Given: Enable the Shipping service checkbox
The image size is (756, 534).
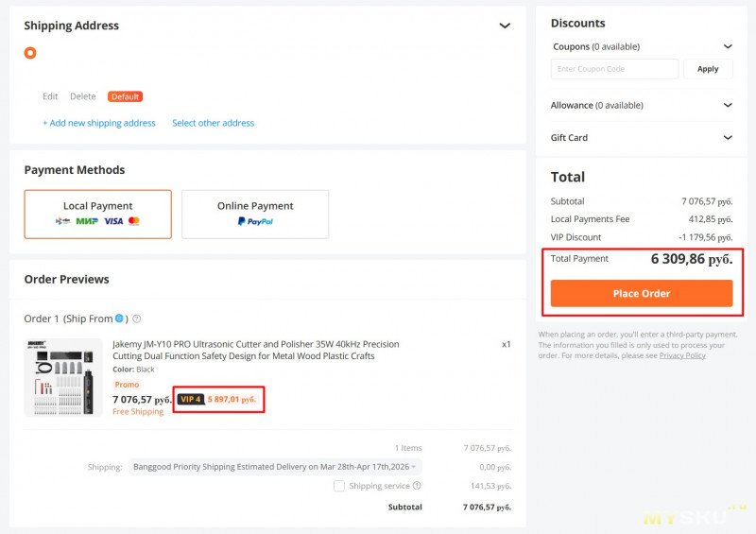Looking at the screenshot, I should coord(339,486).
